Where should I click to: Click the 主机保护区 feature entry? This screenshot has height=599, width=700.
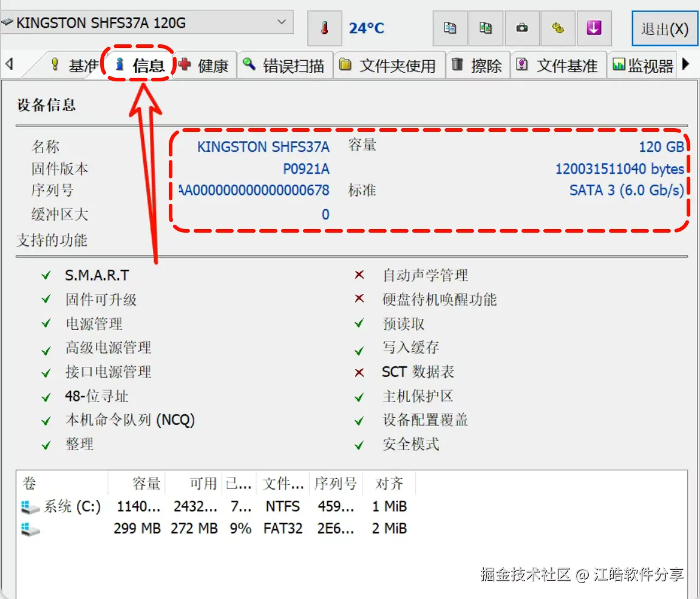418,395
